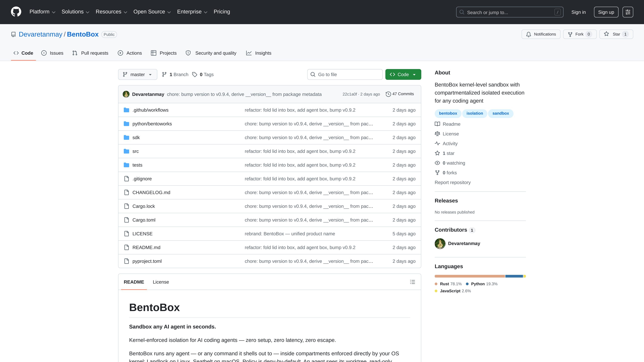Switch to the Issues tab

(52, 53)
